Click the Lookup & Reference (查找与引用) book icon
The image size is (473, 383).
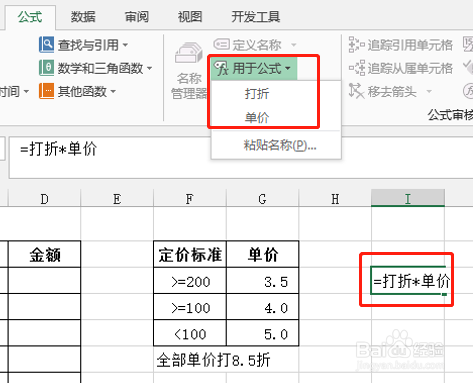pos(46,45)
